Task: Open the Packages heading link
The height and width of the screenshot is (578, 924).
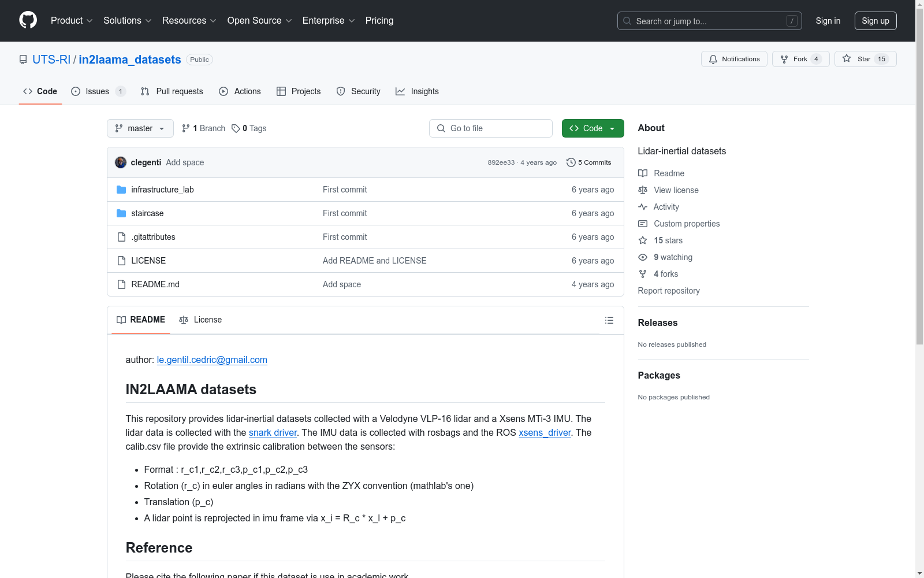Action: click(x=659, y=375)
